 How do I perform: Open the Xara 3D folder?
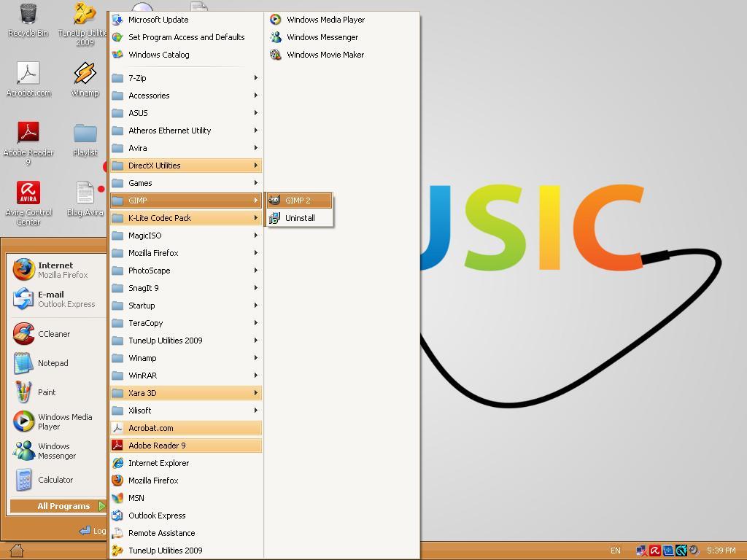(x=186, y=393)
